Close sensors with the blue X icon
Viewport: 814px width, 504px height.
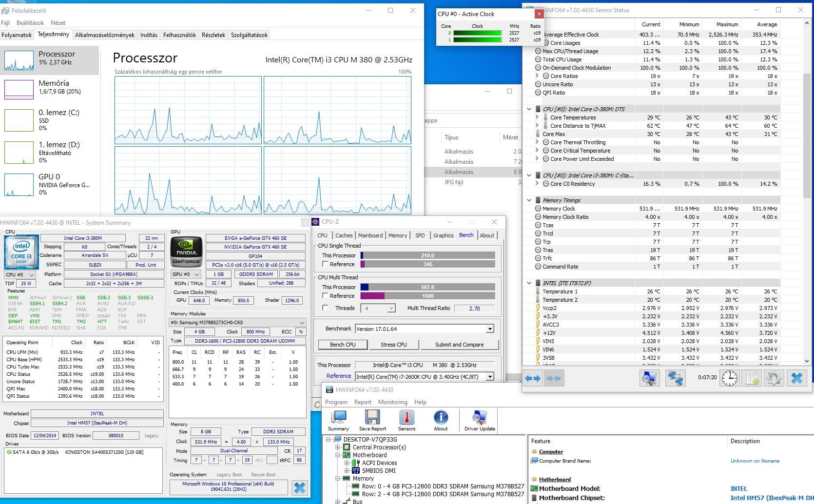[x=797, y=378]
